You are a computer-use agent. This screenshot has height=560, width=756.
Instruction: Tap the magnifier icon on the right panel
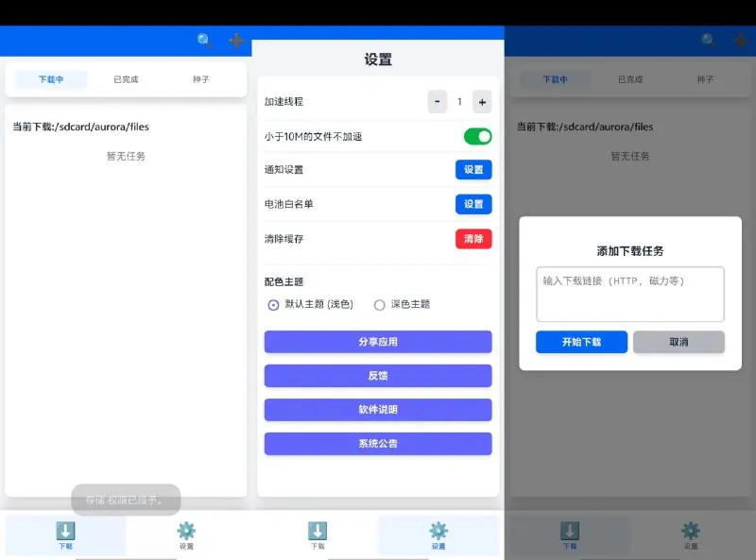[x=706, y=41]
